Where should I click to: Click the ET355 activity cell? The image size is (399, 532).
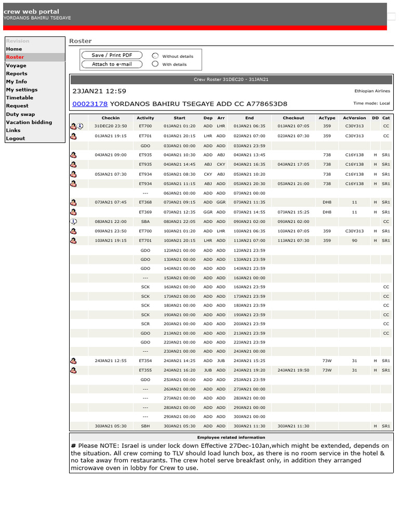[x=145, y=370]
